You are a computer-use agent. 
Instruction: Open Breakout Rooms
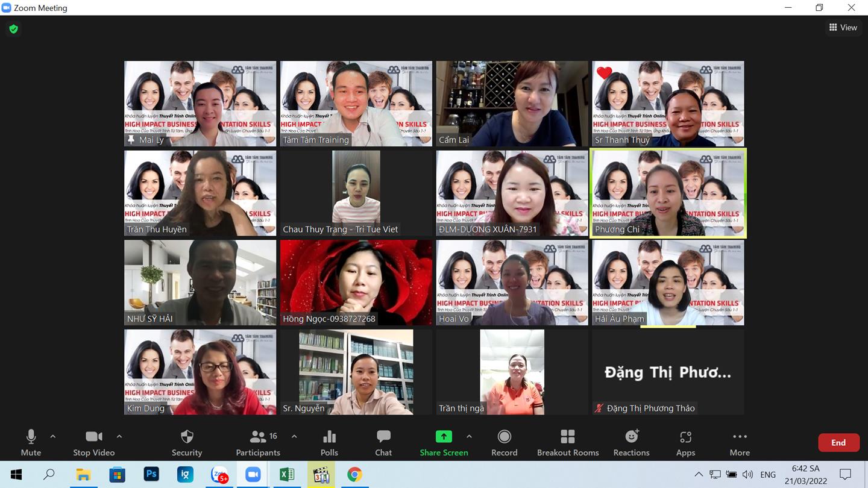point(568,443)
